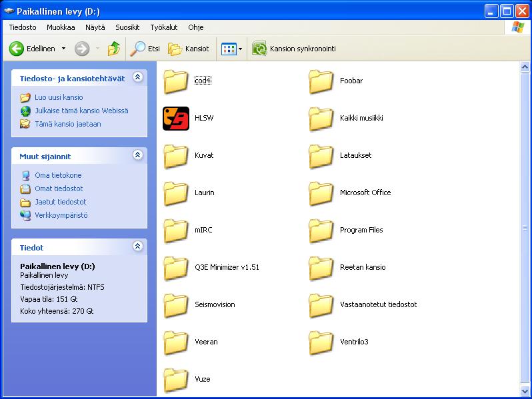Open the HLSW application icon
Screen dimensions: 532x399
(176, 119)
